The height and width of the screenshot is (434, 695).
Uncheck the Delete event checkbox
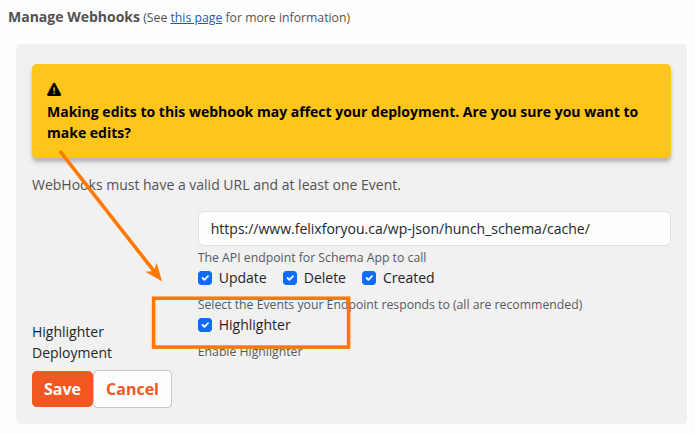(290, 278)
